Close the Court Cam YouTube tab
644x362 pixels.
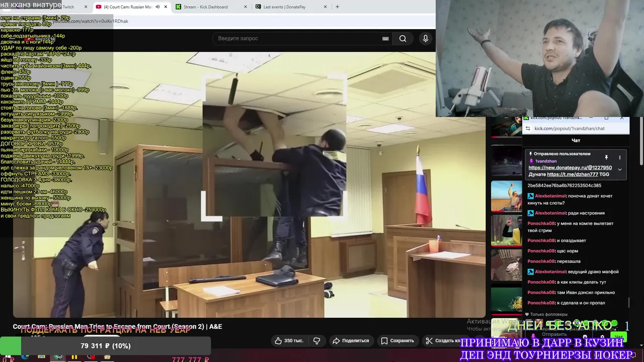(x=166, y=7)
